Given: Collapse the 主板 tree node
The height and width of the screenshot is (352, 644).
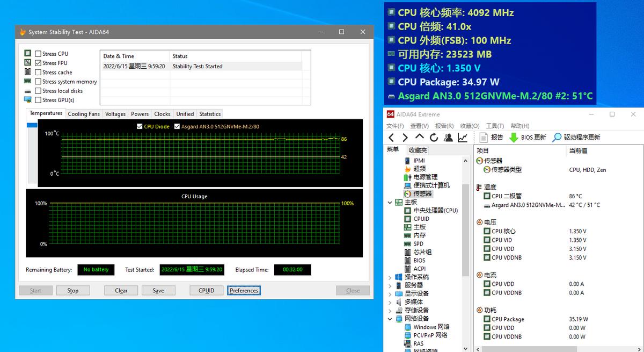Looking at the screenshot, I should [390, 203].
